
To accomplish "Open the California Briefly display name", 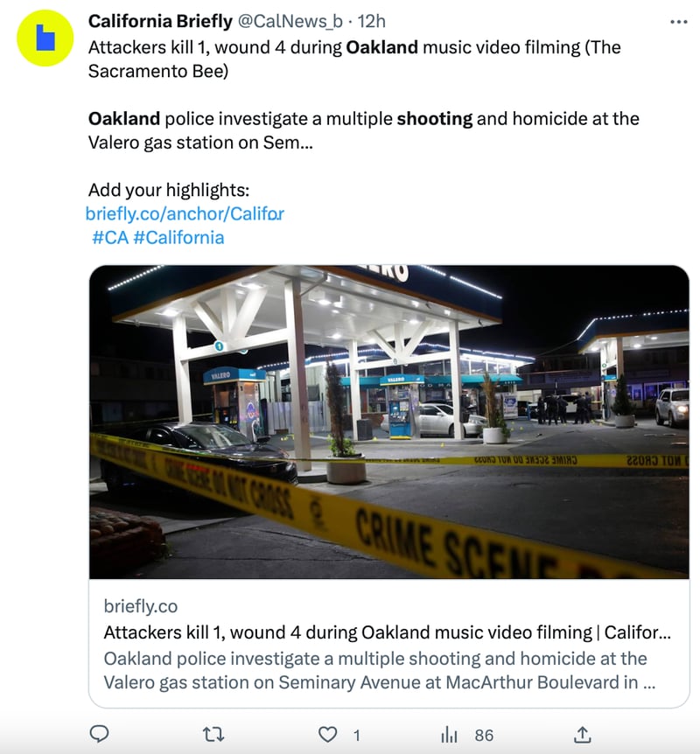I will coord(160,21).
